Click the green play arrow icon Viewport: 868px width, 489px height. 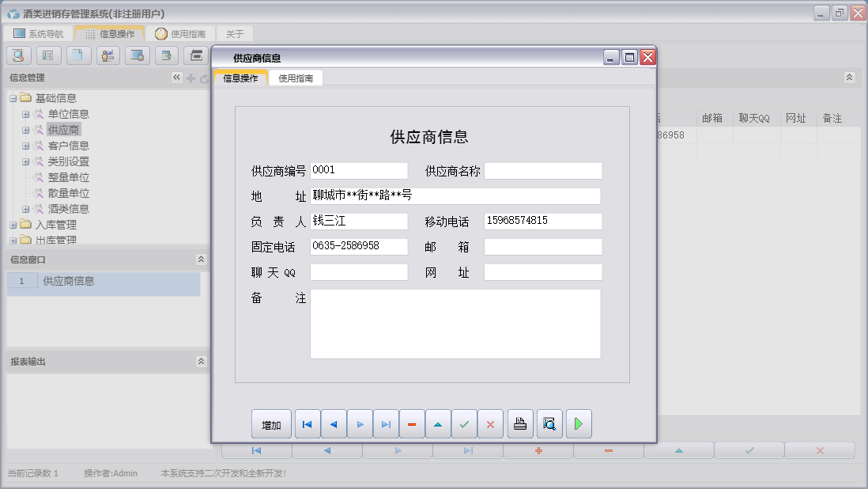point(578,424)
